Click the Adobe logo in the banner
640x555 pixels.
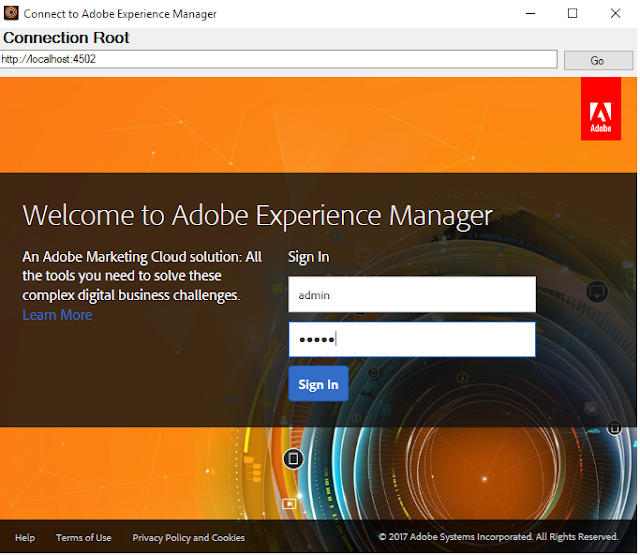600,109
